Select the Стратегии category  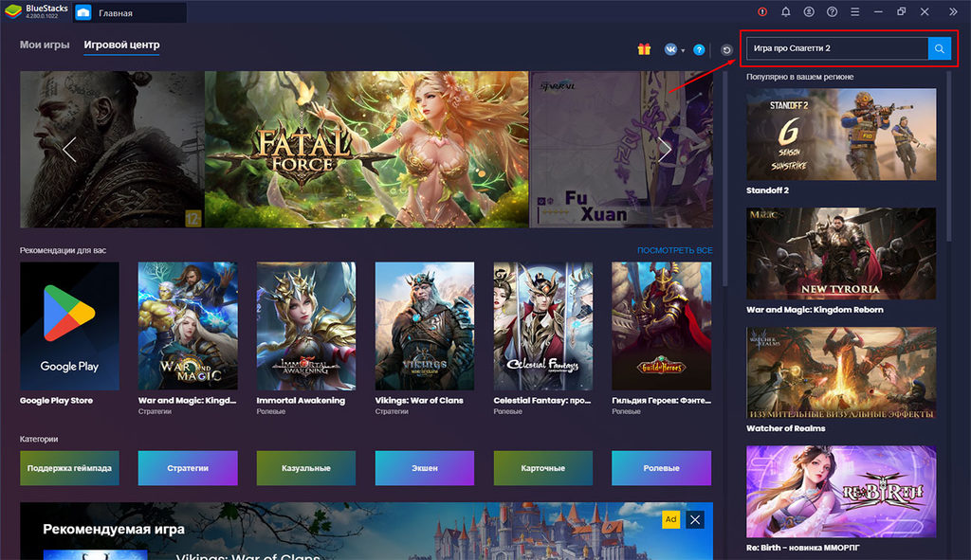click(188, 468)
